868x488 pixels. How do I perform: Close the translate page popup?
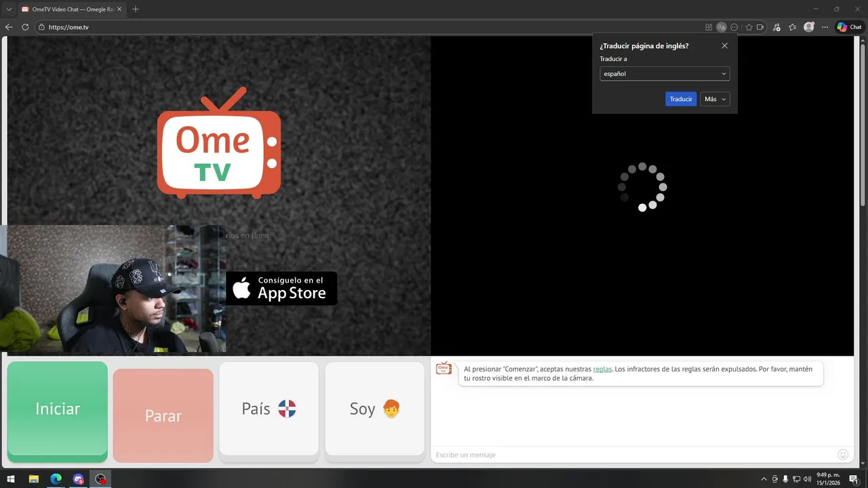[725, 46]
